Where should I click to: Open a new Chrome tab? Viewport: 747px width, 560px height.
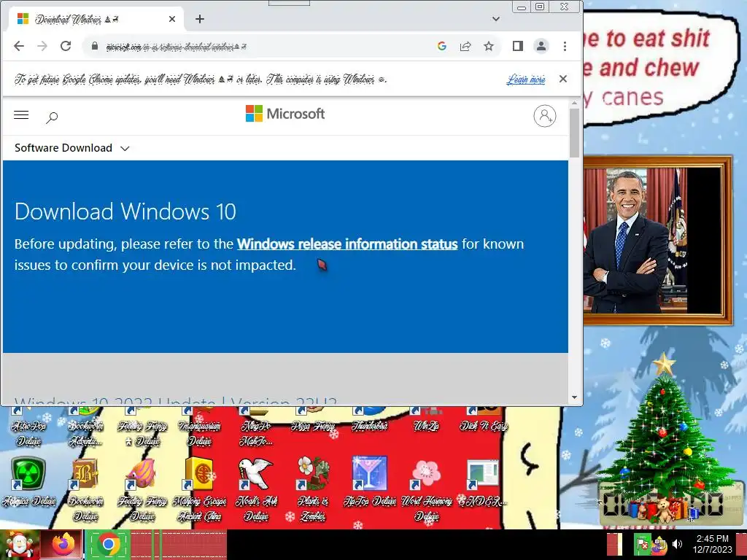click(200, 19)
